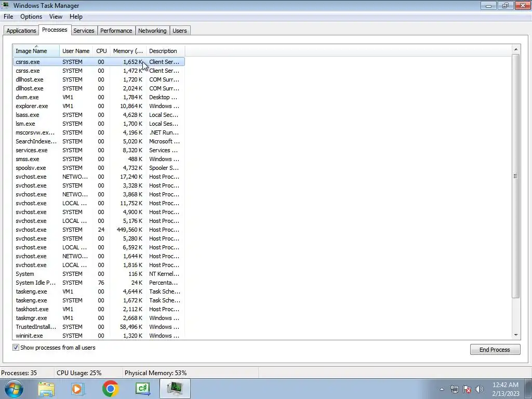Click the End Process button
The image size is (532, 399).
click(495, 350)
